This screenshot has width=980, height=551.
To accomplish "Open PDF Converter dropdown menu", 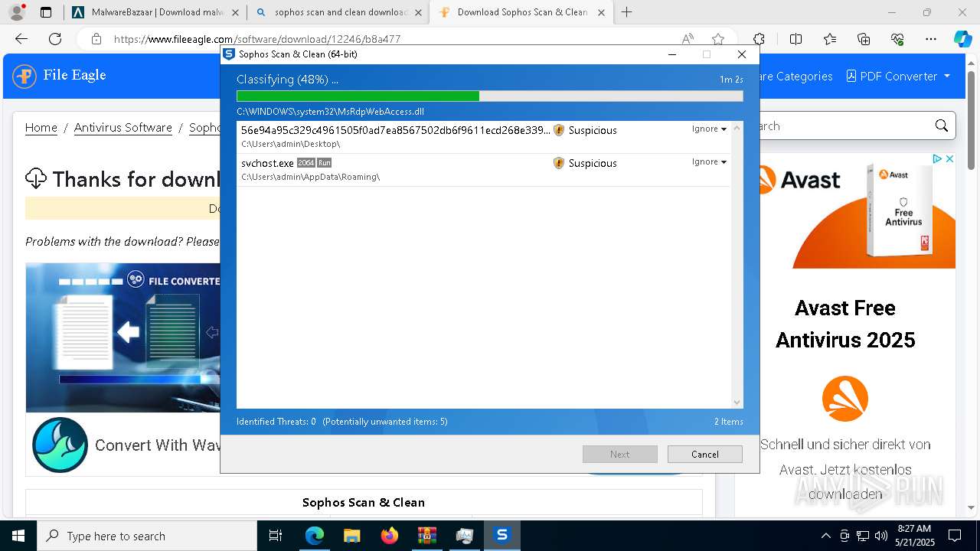I will (x=898, y=77).
